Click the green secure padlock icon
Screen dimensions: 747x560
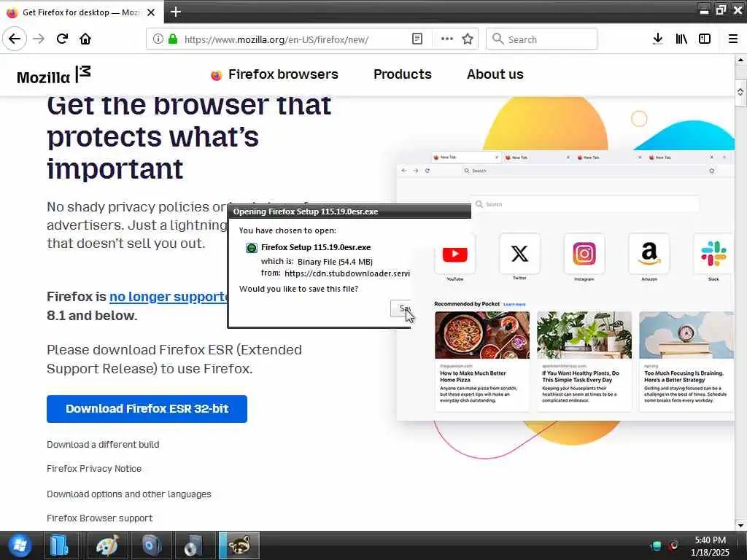172,39
